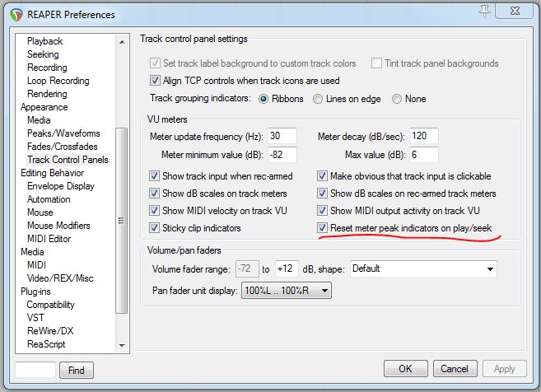The image size is (541, 392).
Task: Click the Find button
Action: coord(77,371)
